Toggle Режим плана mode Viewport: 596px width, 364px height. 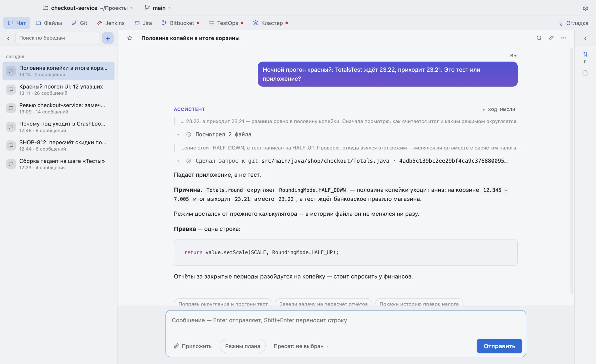click(x=242, y=346)
